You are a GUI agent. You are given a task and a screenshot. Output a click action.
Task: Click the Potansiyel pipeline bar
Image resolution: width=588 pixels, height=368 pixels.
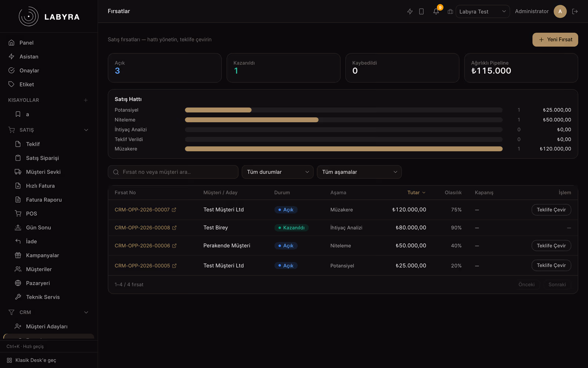[218, 110]
